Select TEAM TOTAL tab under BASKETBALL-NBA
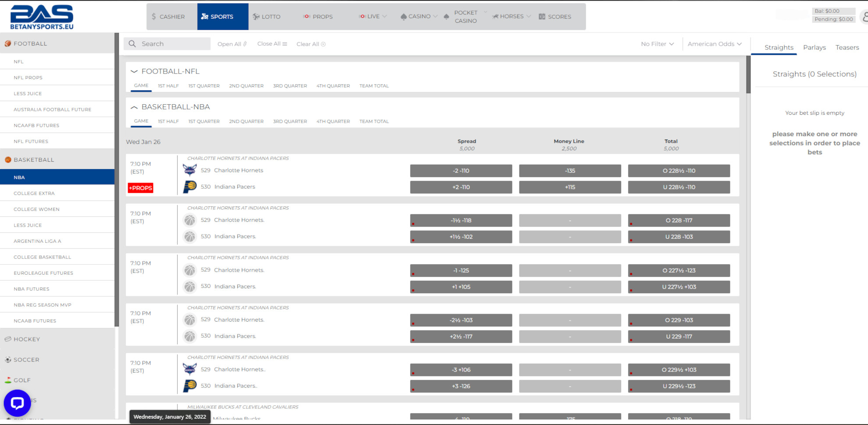The height and width of the screenshot is (425, 868). coord(374,121)
